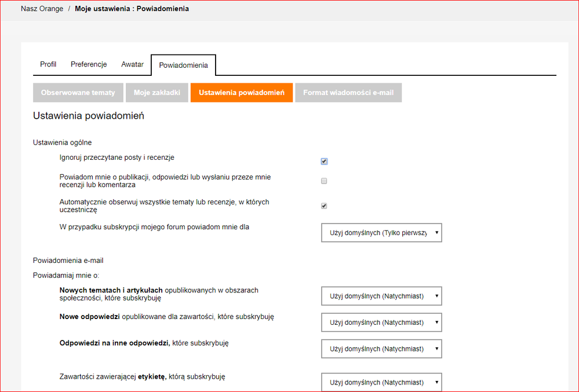The width and height of the screenshot is (579, 392).
Task: Open Odpowiedzi na inne odpowiedzi dropdown
Action: coord(381,349)
